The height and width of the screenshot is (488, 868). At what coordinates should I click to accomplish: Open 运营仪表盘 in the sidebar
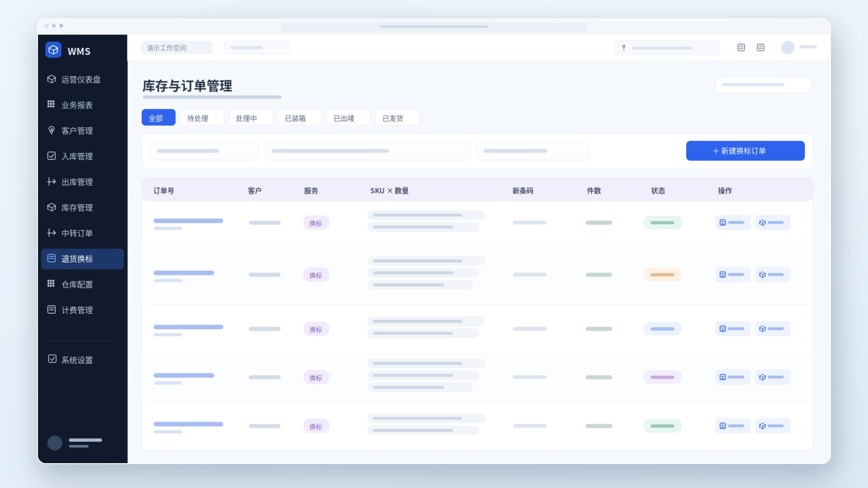point(82,80)
